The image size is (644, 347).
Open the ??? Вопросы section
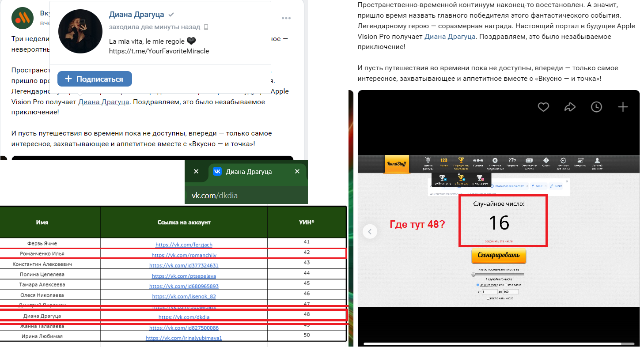click(512, 163)
